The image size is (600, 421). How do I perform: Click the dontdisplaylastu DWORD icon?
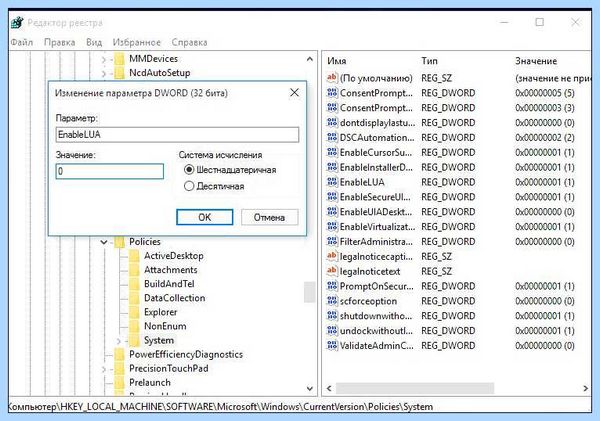[332, 122]
